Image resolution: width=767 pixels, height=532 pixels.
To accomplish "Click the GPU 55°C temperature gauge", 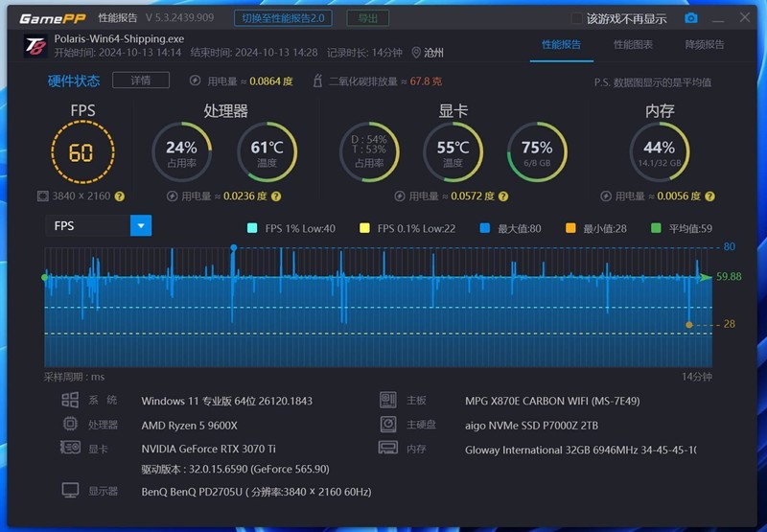I will point(453,152).
